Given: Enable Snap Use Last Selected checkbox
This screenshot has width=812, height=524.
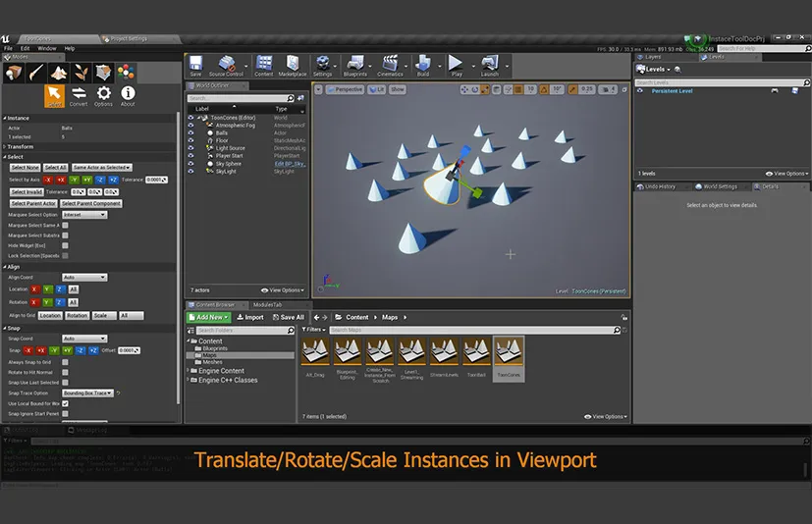Looking at the screenshot, I should (x=65, y=383).
